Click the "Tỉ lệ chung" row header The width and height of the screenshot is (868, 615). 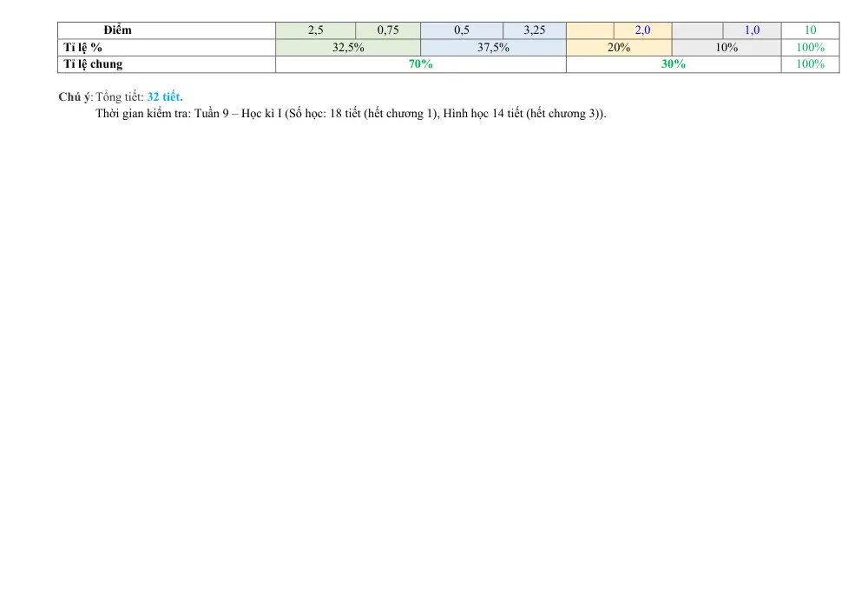point(167,64)
